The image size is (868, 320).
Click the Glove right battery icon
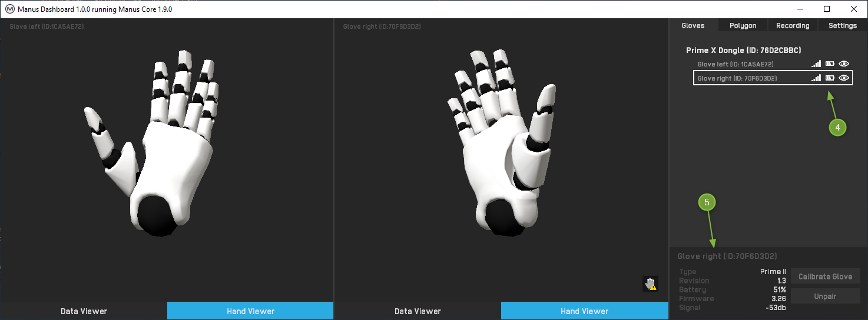pyautogui.click(x=830, y=78)
